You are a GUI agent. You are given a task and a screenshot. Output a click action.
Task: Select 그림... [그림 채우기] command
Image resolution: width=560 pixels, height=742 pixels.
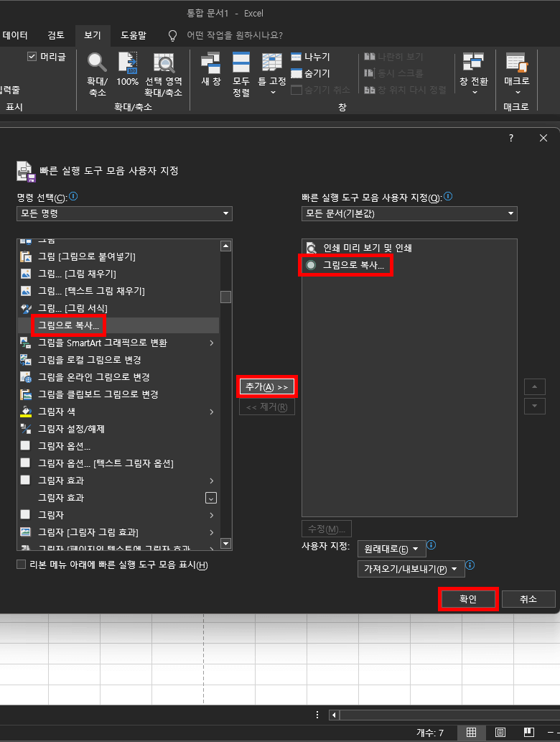(118, 274)
